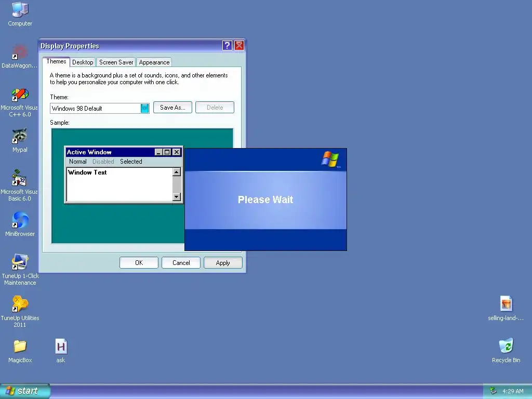Click the sample scrollbar down arrow
The width and height of the screenshot is (532, 399).
[177, 197]
